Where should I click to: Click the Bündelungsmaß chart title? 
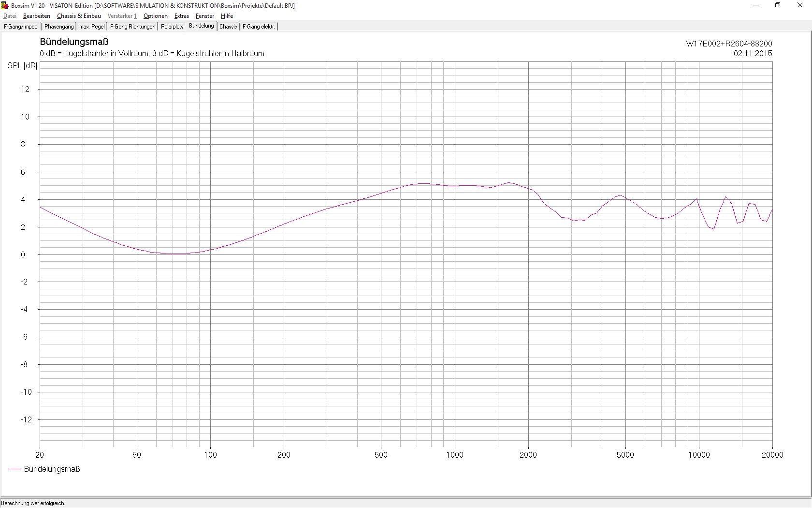click(x=74, y=42)
